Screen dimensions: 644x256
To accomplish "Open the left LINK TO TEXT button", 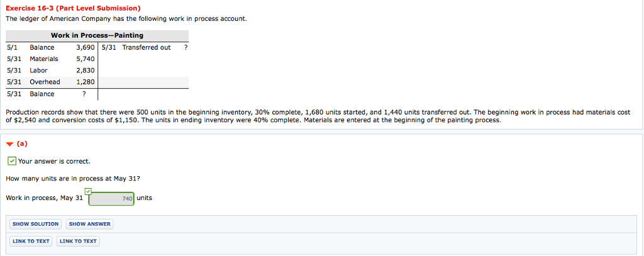I will tap(31, 241).
